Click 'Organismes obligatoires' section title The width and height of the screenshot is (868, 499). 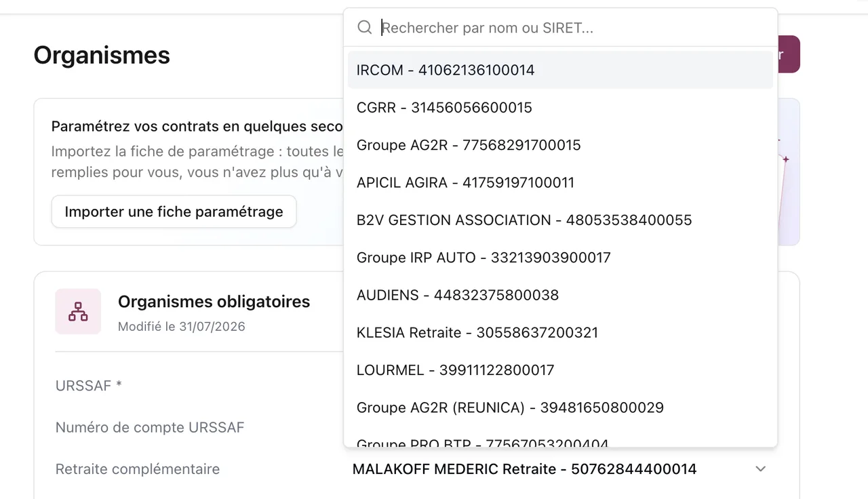214,302
